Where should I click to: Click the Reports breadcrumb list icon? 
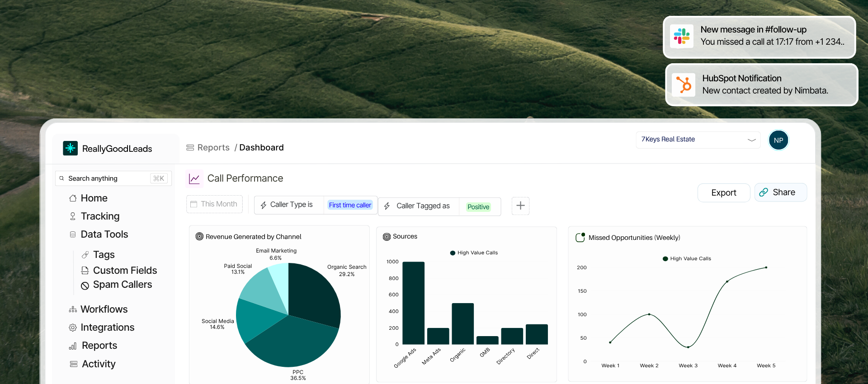click(190, 148)
